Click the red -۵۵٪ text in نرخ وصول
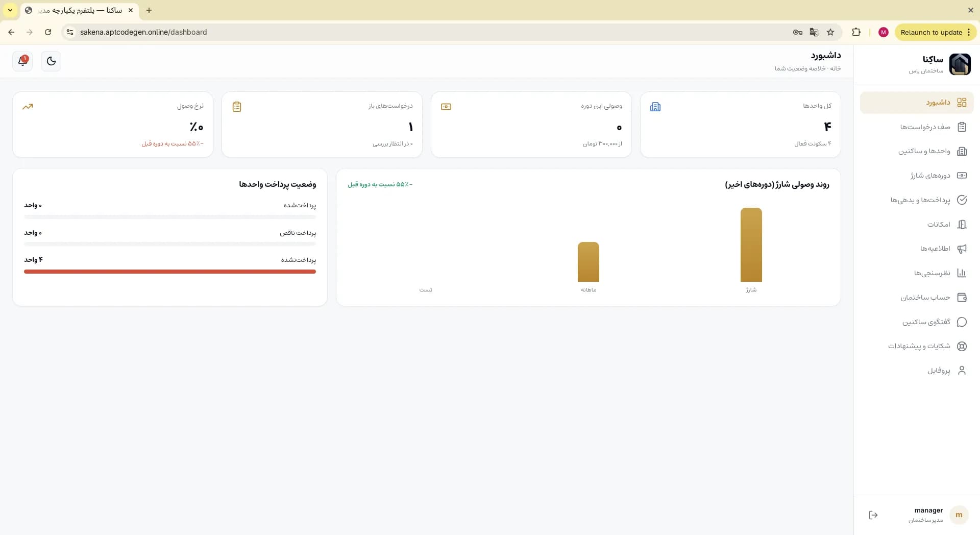Viewport: 980px width, 535px height. (x=173, y=144)
